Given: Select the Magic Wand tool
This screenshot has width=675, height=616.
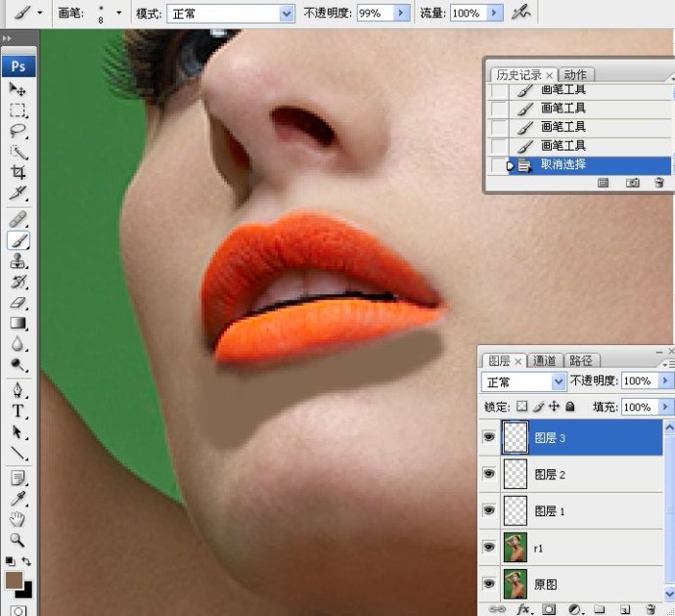Looking at the screenshot, I should point(18,152).
